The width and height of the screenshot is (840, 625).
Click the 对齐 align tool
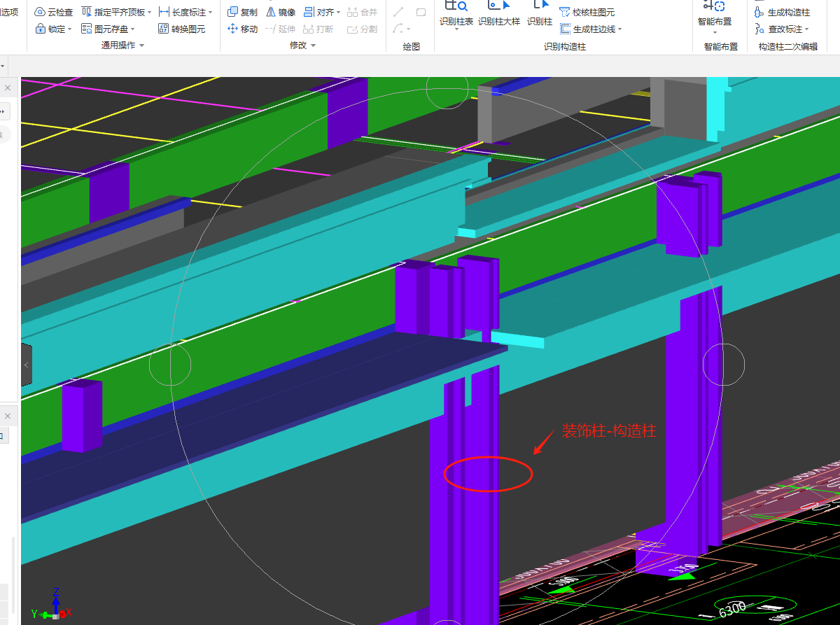pyautogui.click(x=318, y=12)
